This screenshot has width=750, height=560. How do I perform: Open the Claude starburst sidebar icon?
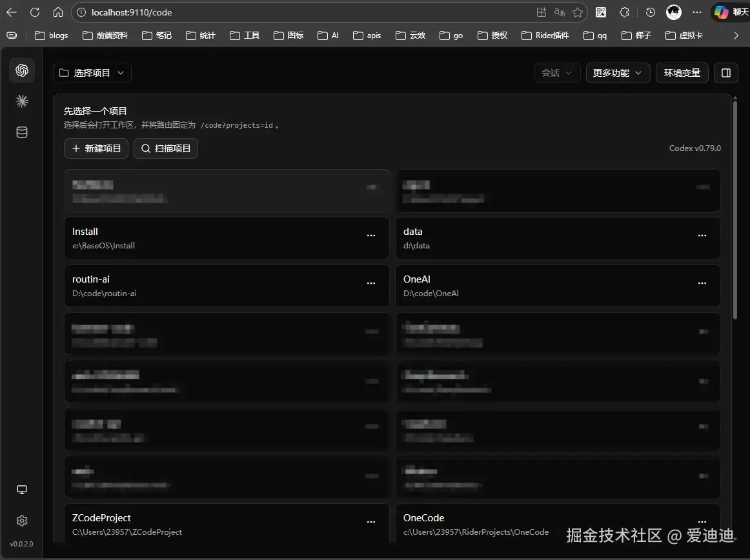(x=22, y=101)
